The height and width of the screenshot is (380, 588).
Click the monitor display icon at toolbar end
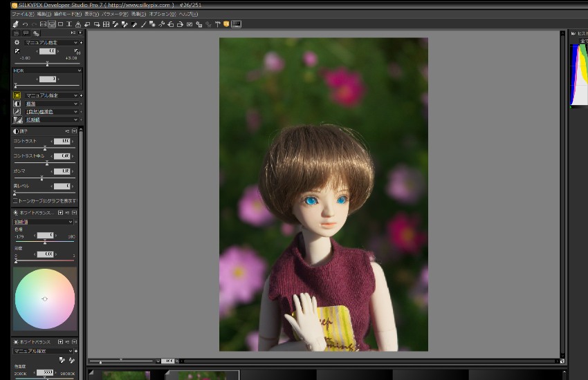[236, 24]
